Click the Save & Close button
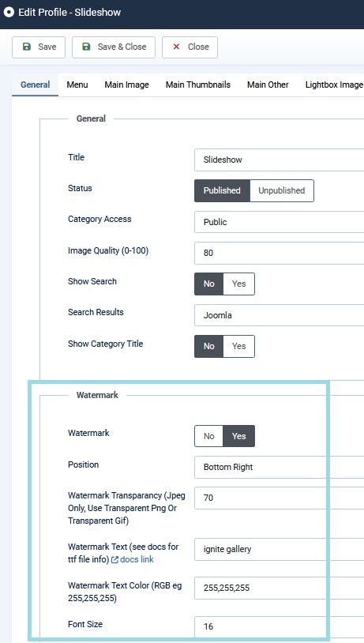The width and height of the screenshot is (364, 643). point(114,47)
